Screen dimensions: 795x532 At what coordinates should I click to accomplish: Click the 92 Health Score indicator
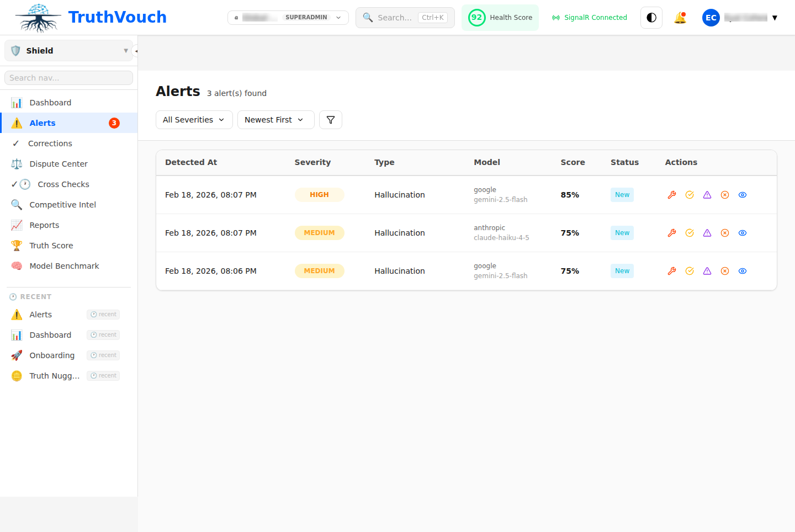[x=500, y=17]
